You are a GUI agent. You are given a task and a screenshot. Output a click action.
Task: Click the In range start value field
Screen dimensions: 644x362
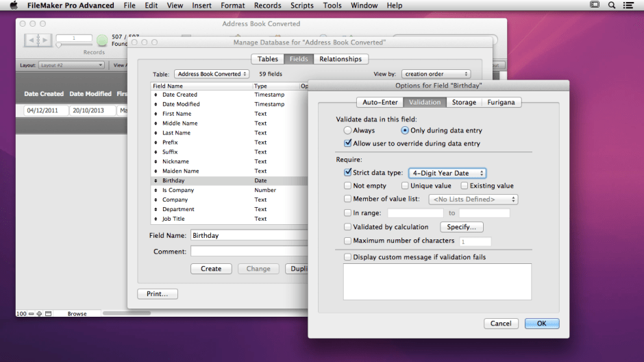[415, 213]
